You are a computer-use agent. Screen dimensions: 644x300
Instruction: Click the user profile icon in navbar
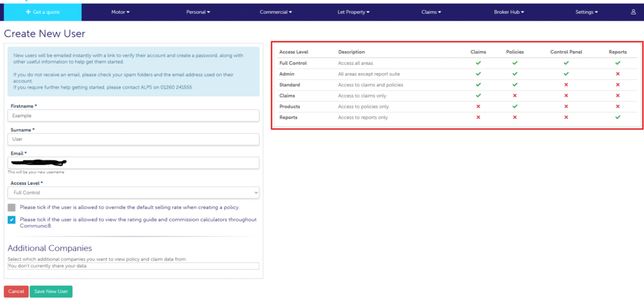point(633,12)
